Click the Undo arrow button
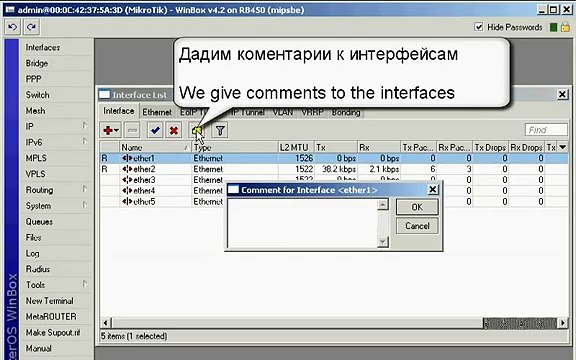 12,27
